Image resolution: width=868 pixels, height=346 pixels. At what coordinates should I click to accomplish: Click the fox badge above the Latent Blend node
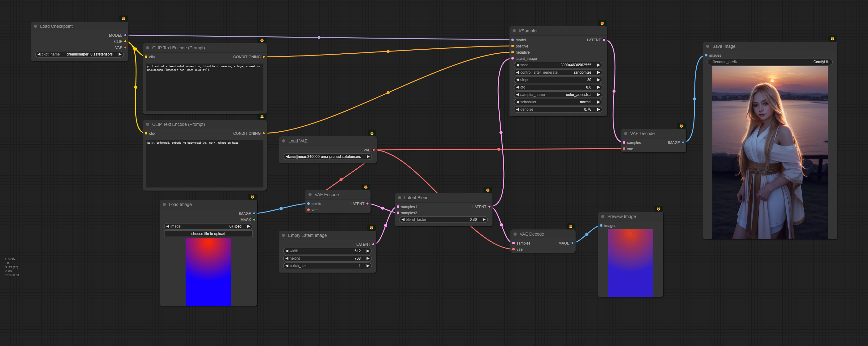pyautogui.click(x=488, y=190)
